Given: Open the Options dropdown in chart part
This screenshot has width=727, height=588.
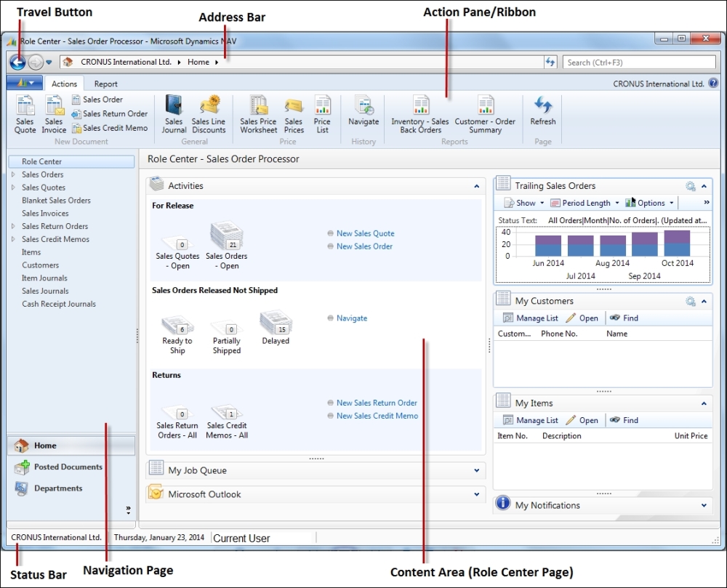Looking at the screenshot, I should coord(649,203).
